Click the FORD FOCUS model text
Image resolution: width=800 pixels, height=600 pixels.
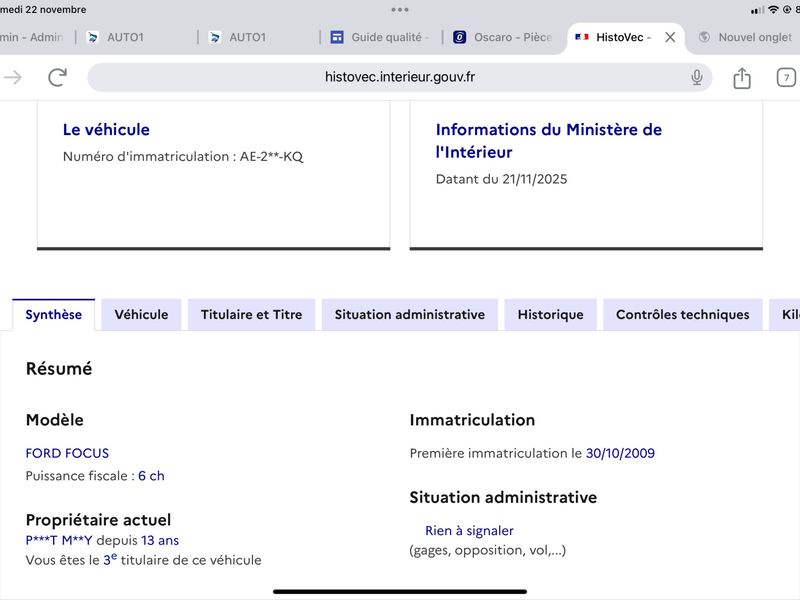click(67, 454)
